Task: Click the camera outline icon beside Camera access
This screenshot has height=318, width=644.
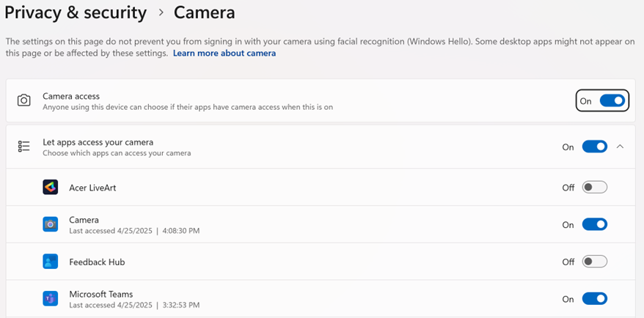Action: click(x=24, y=100)
